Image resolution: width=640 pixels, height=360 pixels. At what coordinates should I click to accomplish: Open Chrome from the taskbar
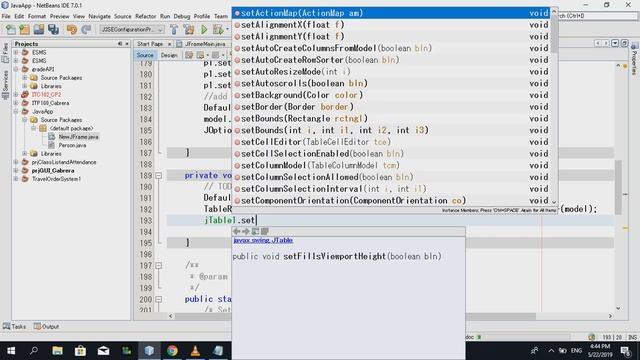172,351
